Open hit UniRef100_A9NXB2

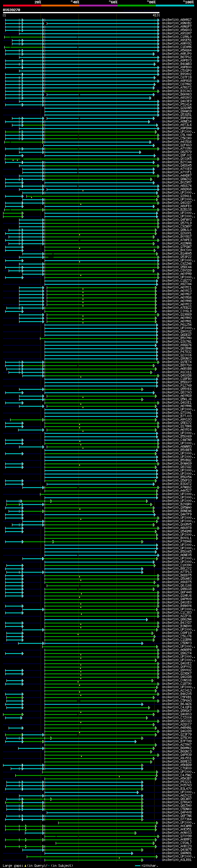(177, 23)
